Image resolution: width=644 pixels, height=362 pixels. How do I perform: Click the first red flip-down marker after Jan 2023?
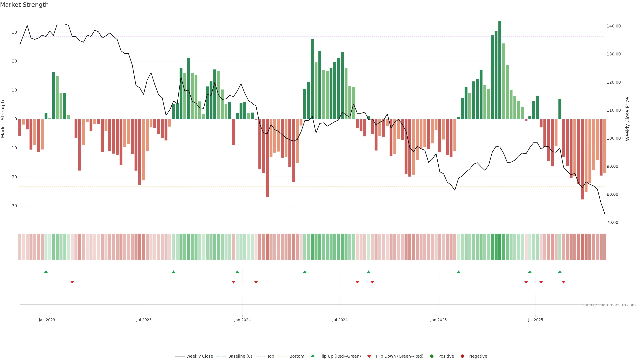point(72,282)
